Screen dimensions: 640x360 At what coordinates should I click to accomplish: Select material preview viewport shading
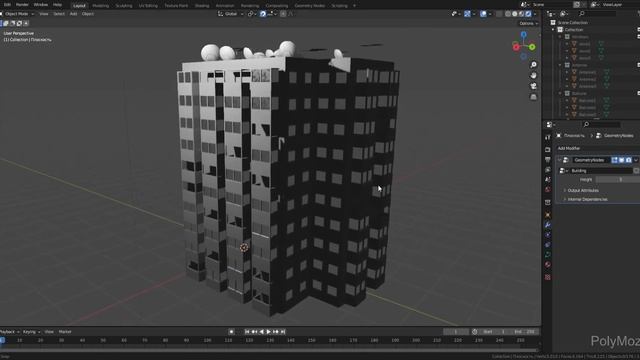[x=522, y=14]
